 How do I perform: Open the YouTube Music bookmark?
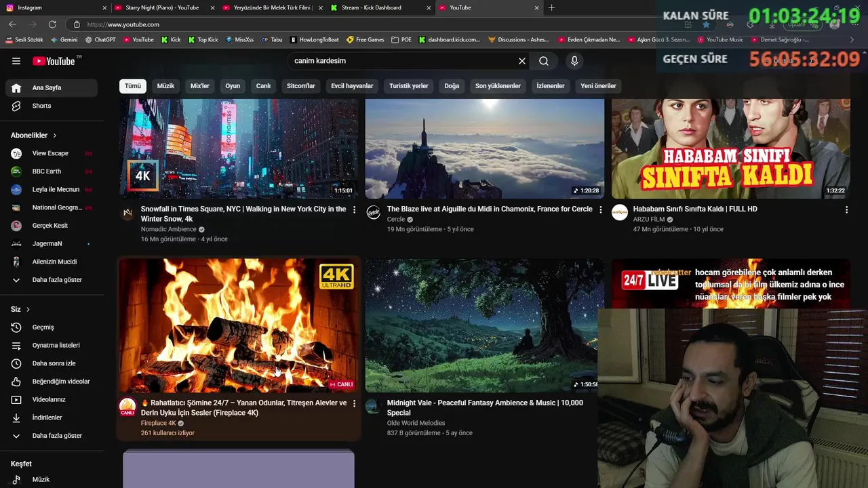720,40
